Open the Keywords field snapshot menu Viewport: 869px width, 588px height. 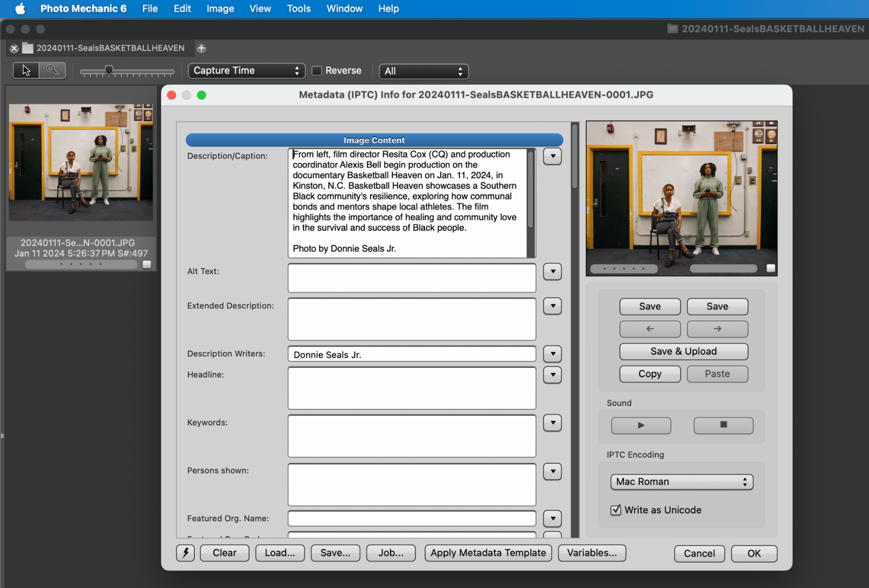tap(552, 423)
